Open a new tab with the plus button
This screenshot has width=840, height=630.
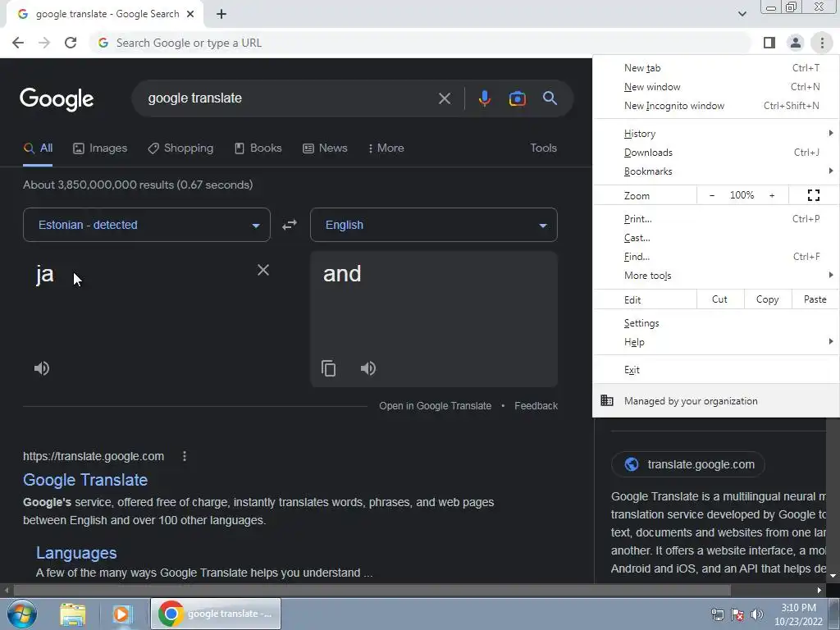click(x=221, y=14)
